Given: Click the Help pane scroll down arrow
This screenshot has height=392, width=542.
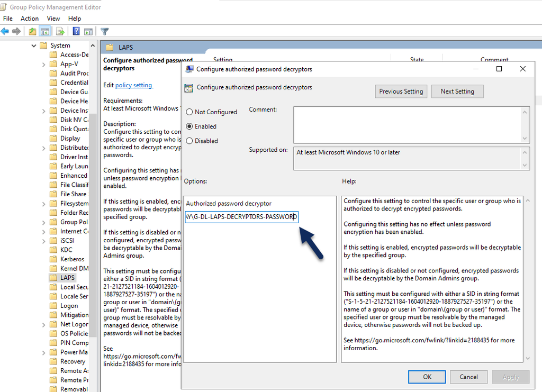Looking at the screenshot, I should [528, 358].
